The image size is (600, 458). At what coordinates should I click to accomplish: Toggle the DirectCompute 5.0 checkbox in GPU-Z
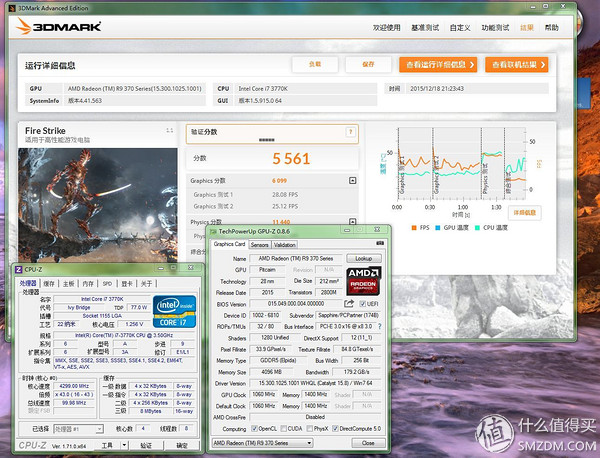pos(335,429)
